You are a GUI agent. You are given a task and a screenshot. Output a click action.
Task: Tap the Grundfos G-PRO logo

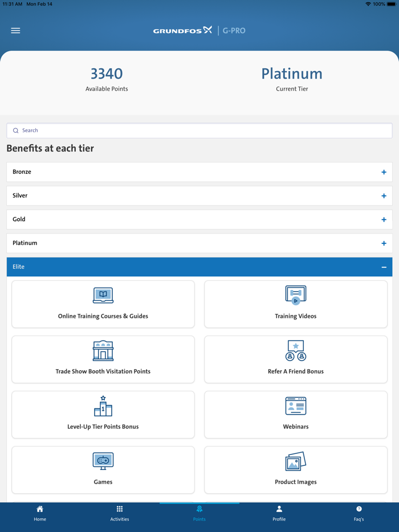(x=199, y=31)
